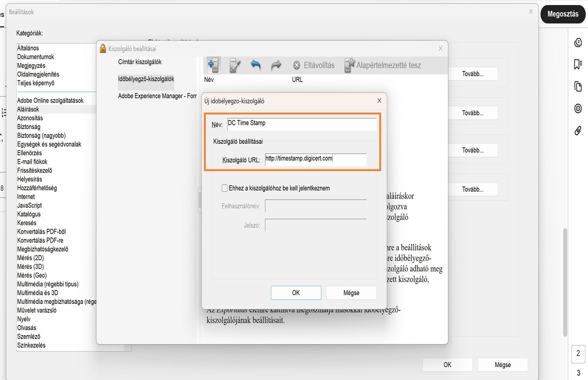Select Oldalmegjelenítés category
The height and width of the screenshot is (380, 588).
(38, 74)
